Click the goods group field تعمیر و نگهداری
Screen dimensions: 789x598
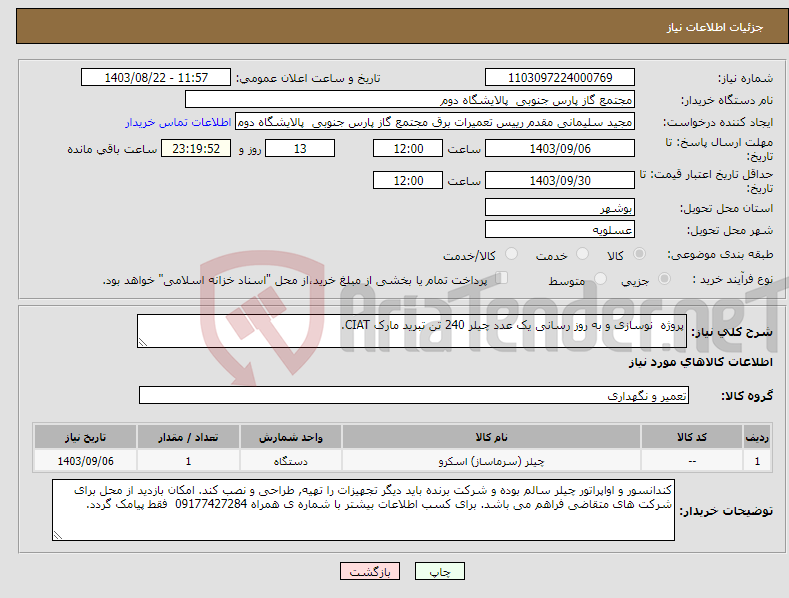tap(414, 395)
